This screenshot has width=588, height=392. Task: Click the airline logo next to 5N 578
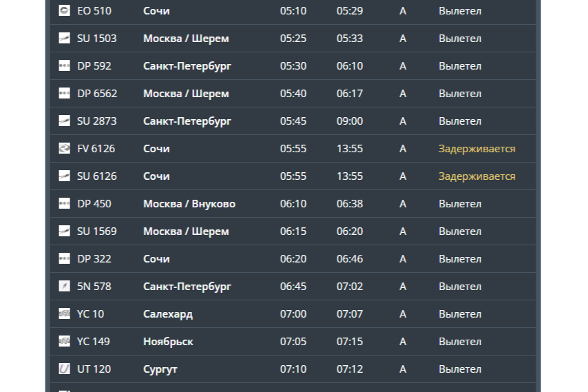[65, 287]
